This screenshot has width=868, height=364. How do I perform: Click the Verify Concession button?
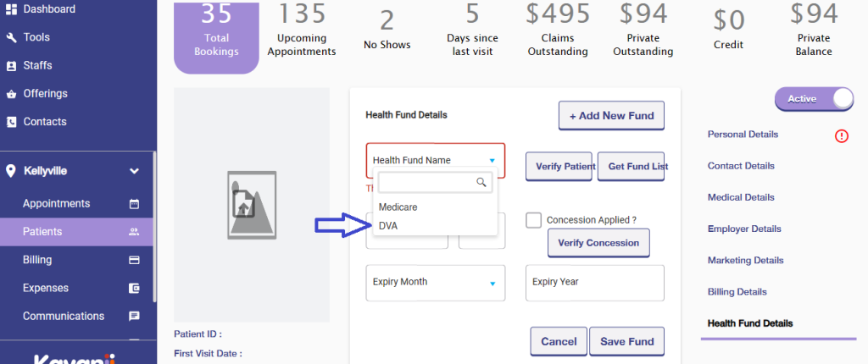(599, 244)
